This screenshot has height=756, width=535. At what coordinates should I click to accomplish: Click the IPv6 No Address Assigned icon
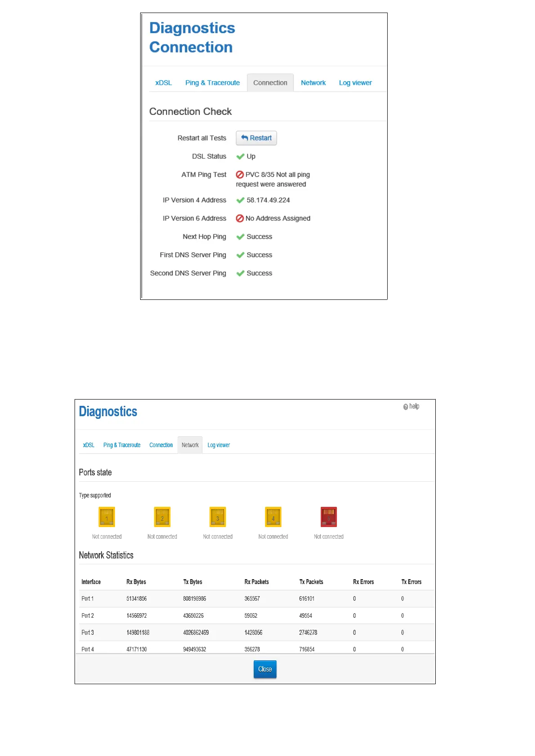(240, 219)
